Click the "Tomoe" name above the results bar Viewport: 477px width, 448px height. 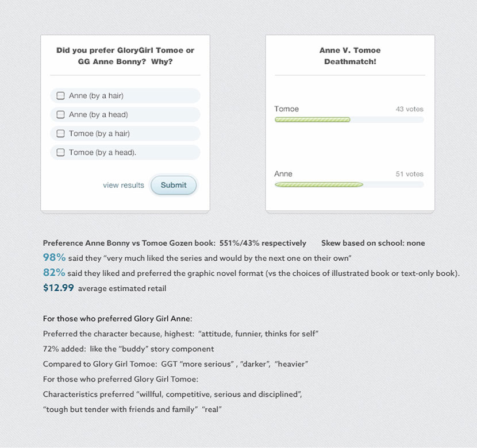[x=286, y=109]
